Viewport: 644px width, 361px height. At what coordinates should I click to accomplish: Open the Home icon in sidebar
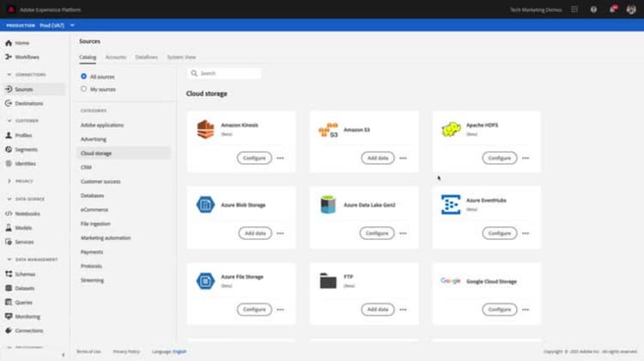(x=9, y=43)
